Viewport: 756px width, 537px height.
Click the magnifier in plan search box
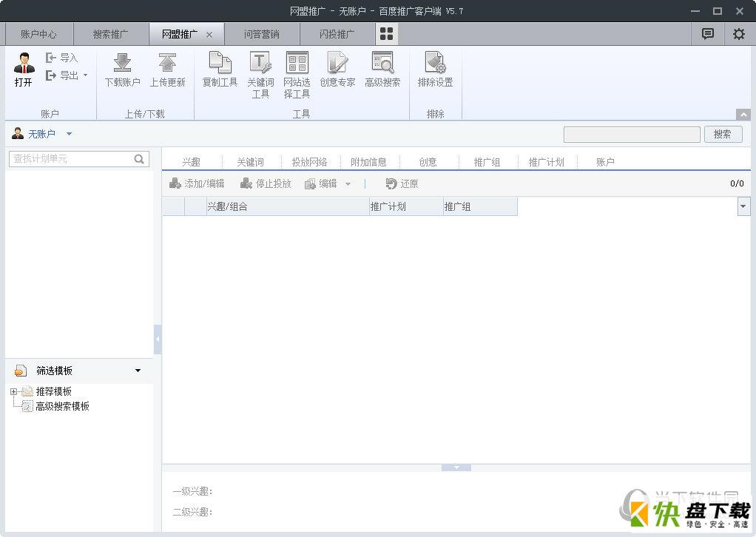(139, 159)
